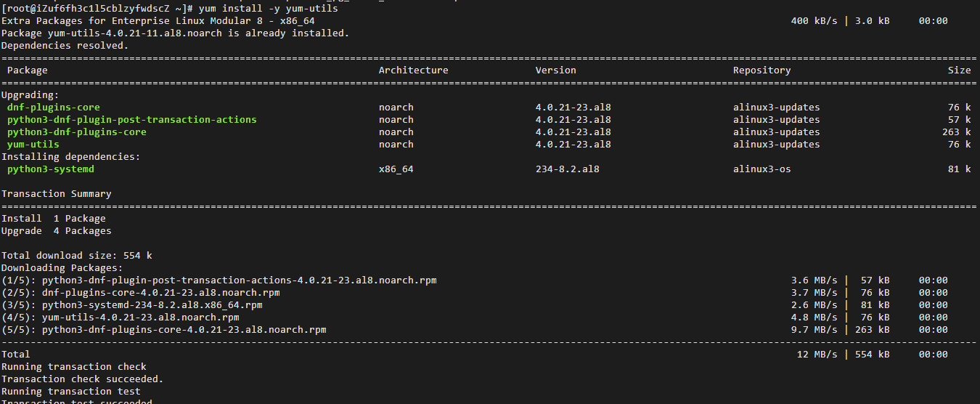Viewport: 980px width, 404px height.
Task: Click the green python3-dnf-plugin-post-transaction-actions package entry
Action: point(131,120)
